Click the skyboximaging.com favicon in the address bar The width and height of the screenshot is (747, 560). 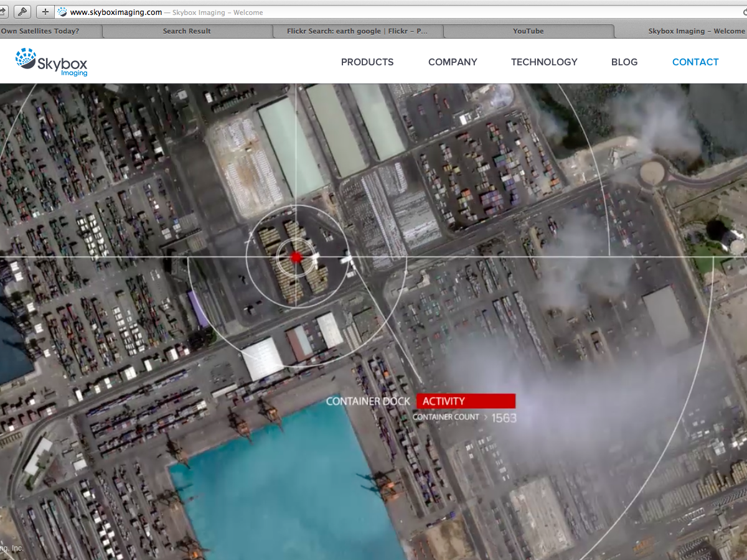(62, 11)
